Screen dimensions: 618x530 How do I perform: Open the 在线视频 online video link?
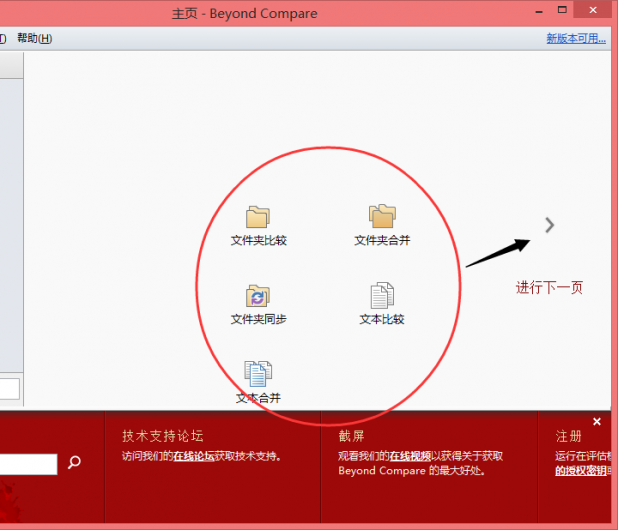point(410,456)
